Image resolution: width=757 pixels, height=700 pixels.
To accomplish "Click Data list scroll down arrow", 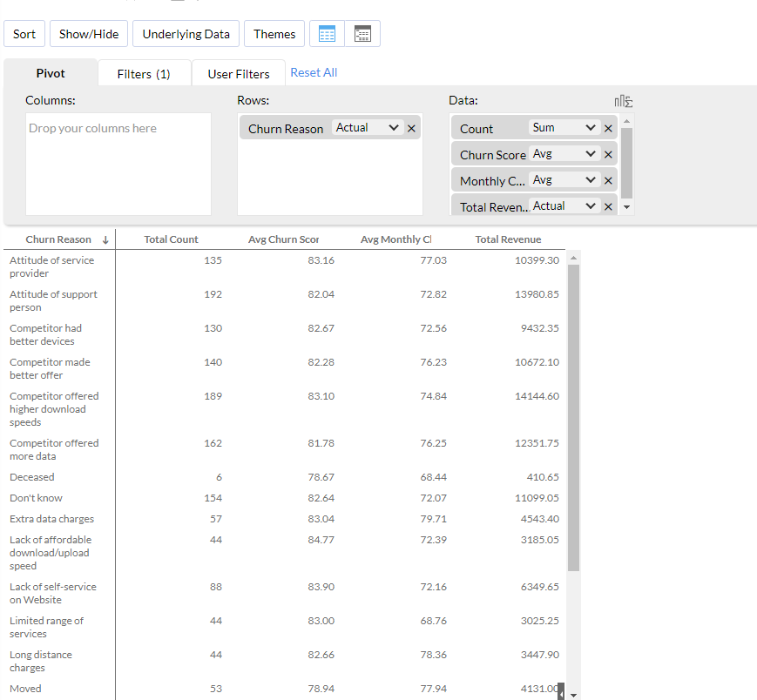I will 626,207.
